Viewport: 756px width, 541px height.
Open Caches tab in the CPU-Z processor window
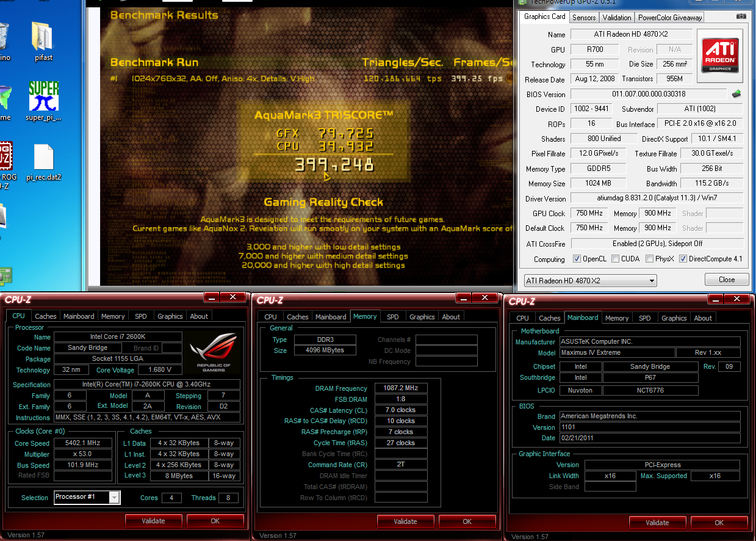(x=46, y=316)
